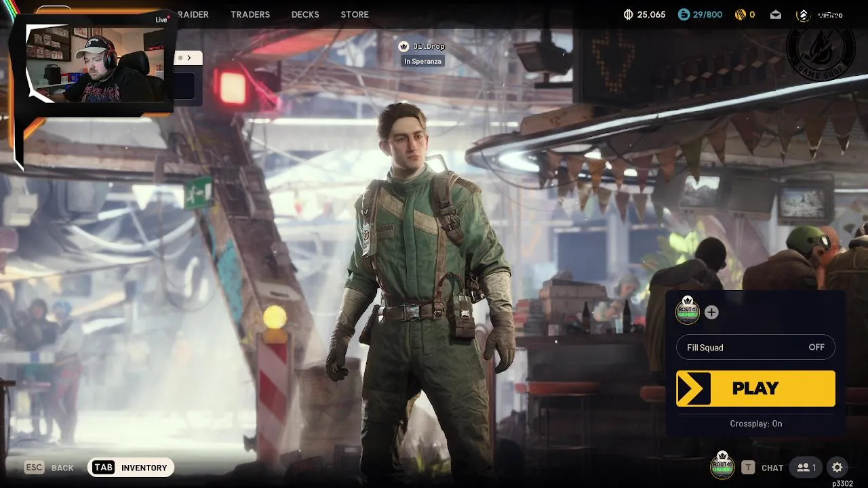Click the ESC key hint icon
This screenshot has height=488, width=868.
click(x=34, y=467)
